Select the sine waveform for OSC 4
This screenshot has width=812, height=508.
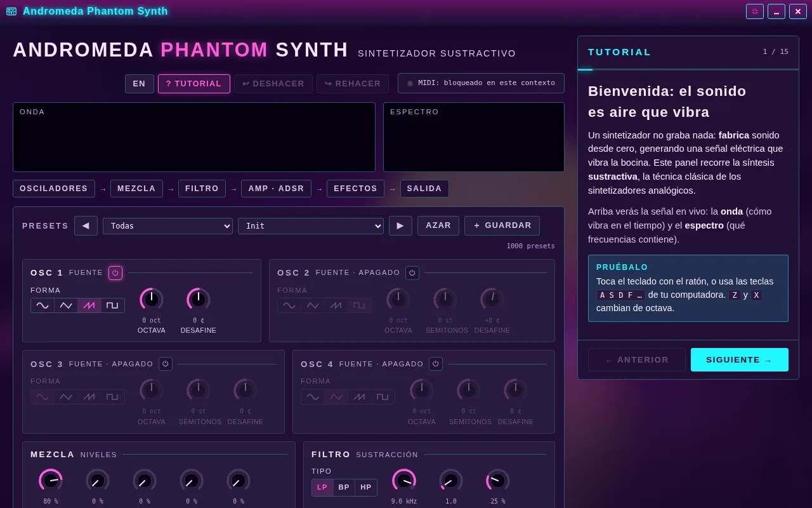click(313, 397)
